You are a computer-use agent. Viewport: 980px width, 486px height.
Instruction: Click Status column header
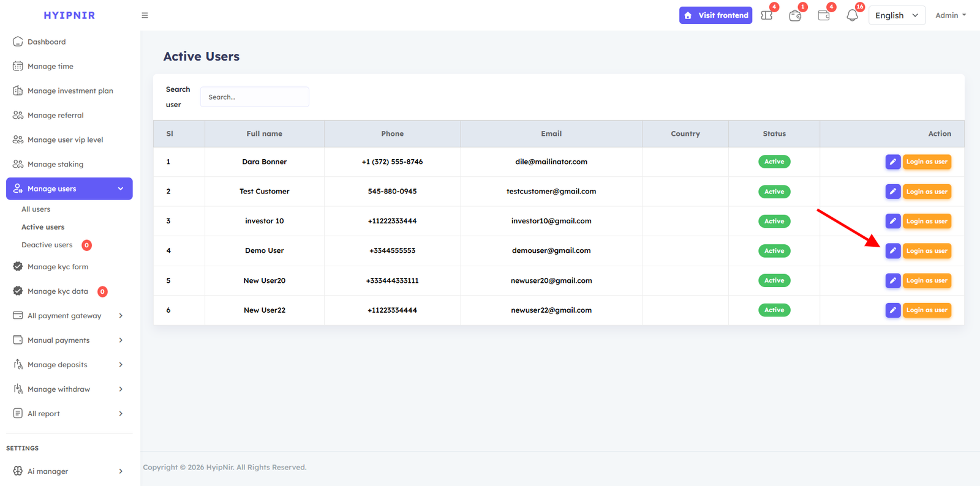(x=774, y=133)
